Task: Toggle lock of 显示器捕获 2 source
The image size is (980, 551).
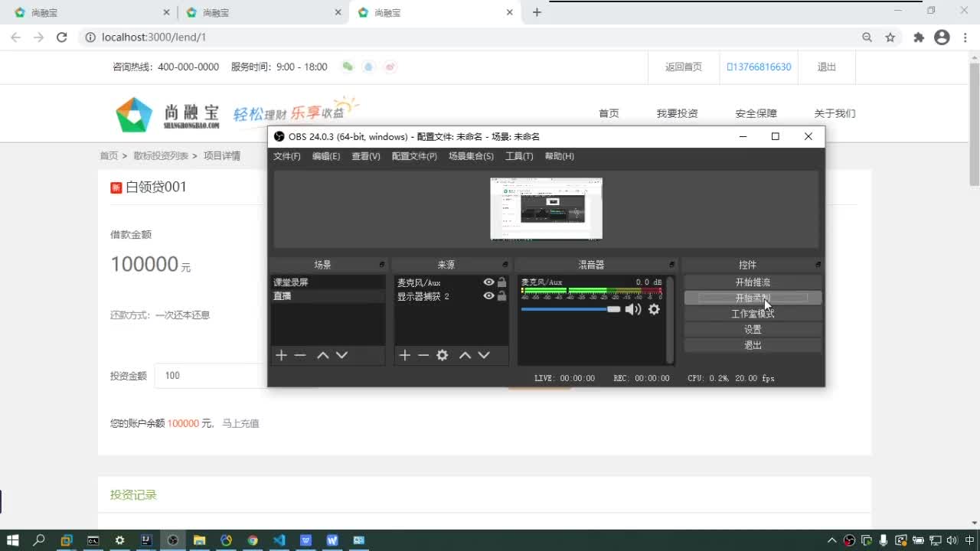Action: pos(502,296)
